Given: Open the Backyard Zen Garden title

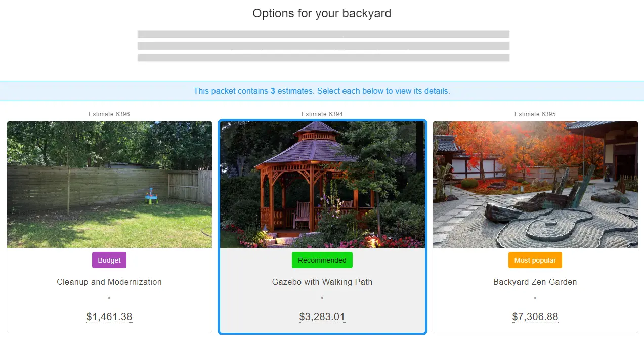Looking at the screenshot, I should click(535, 282).
